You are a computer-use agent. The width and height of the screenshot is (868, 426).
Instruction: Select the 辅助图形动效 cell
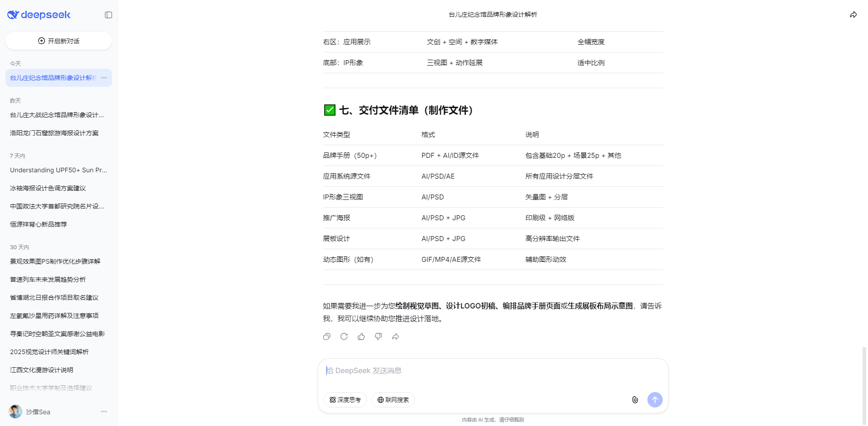546,260
